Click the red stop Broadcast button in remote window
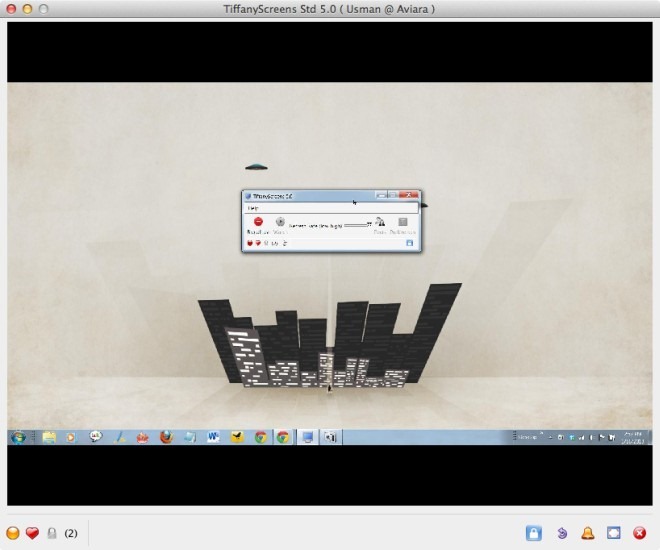 (x=258, y=221)
